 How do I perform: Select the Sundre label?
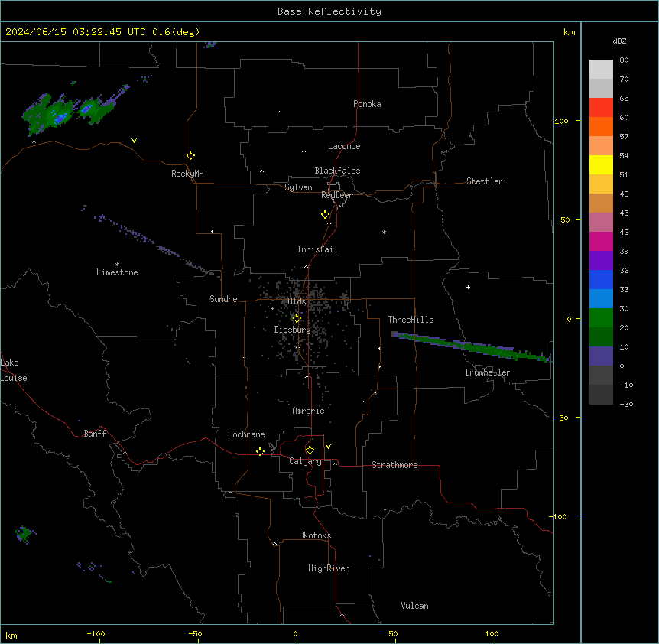(223, 299)
